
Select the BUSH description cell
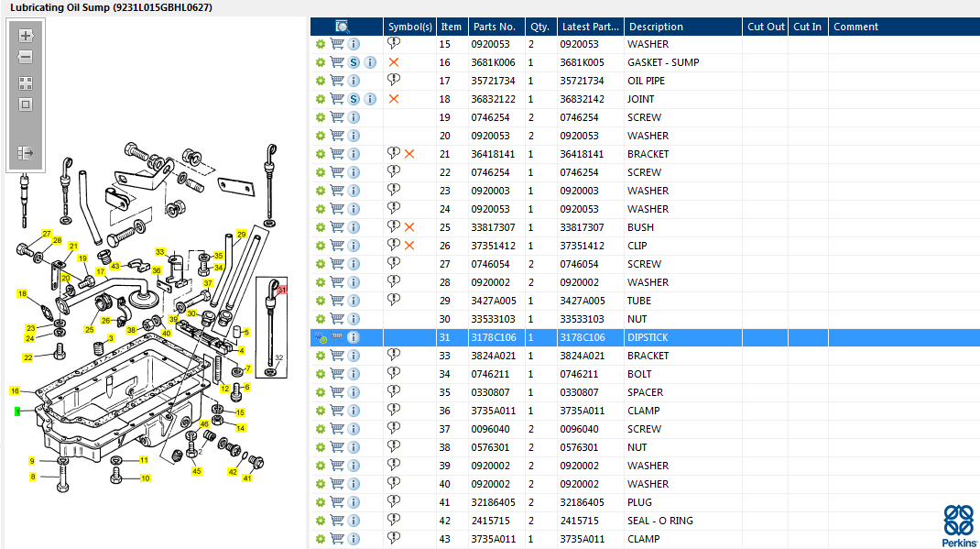(x=640, y=227)
